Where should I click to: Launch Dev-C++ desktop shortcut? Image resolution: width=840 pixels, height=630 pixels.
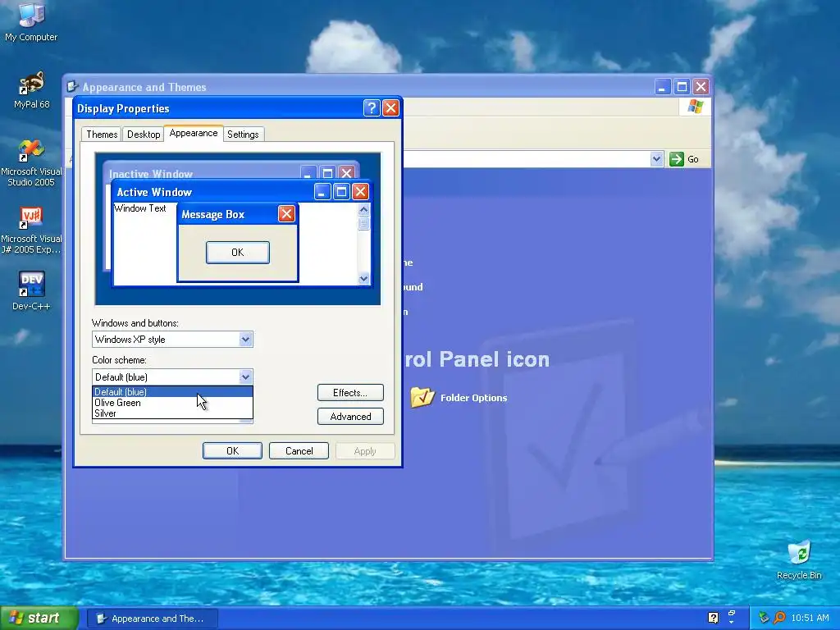pos(31,290)
